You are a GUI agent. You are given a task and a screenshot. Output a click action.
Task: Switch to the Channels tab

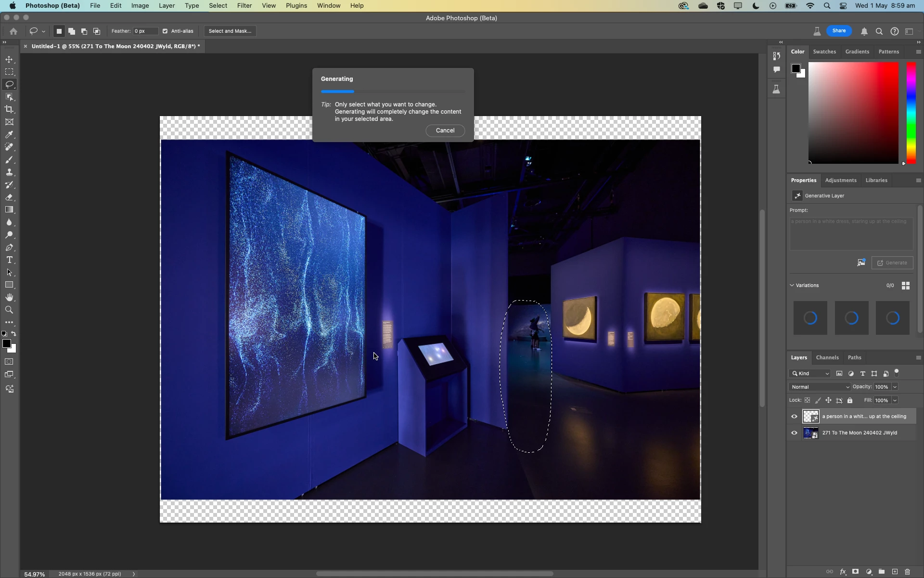tap(827, 357)
